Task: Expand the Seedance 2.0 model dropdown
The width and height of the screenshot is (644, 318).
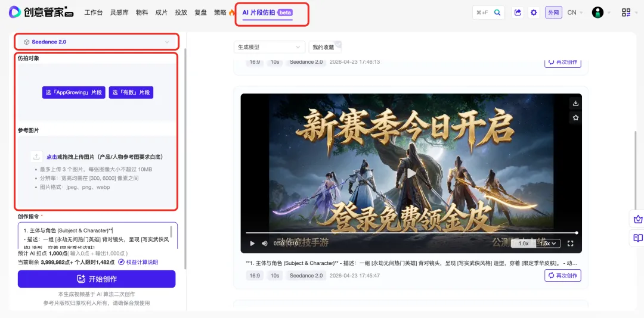Action: (97, 42)
